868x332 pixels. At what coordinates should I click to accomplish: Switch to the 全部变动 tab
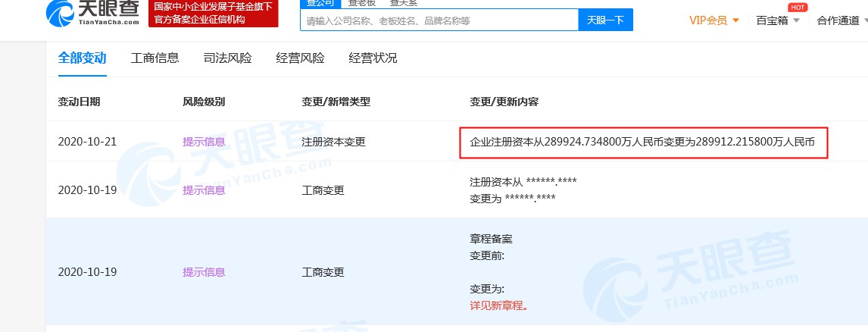(83, 58)
